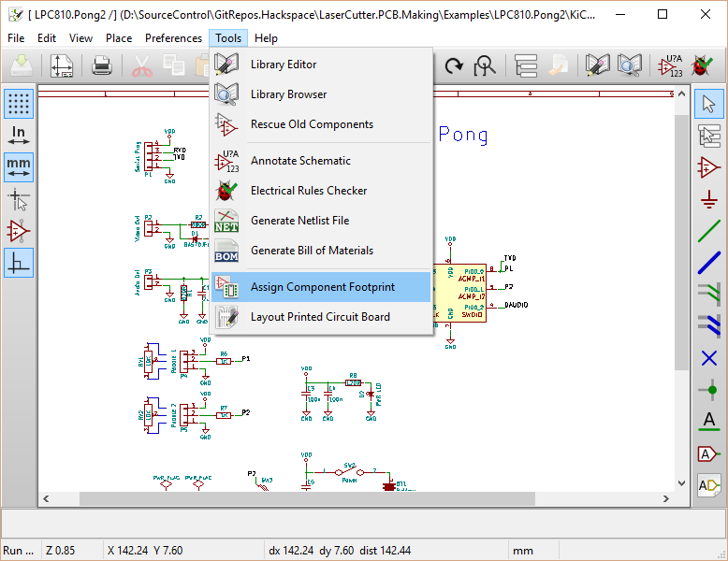This screenshot has width=728, height=561.
Task: Click the horizontal scrollbar thumb
Action: pos(307,498)
